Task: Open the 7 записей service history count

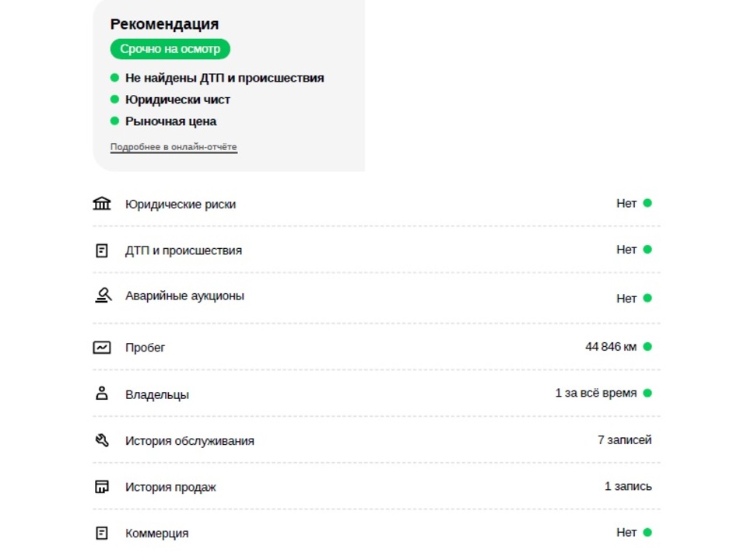Action: tap(624, 440)
